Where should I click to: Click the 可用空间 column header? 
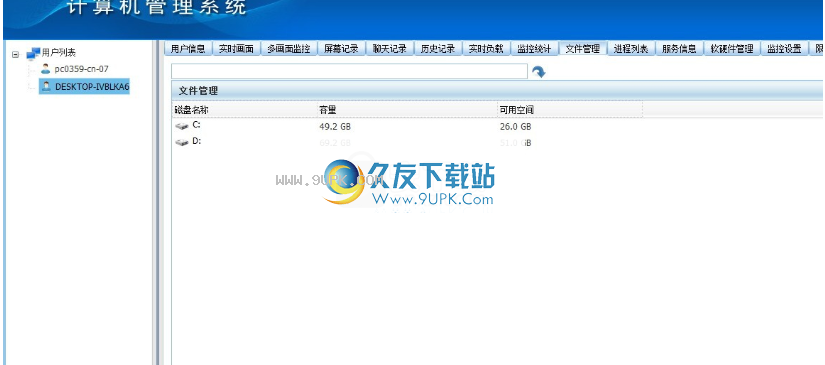(517, 110)
